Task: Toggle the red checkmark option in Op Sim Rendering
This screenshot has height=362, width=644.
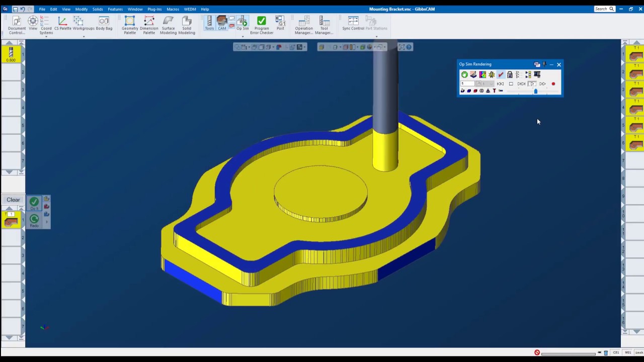Action: pos(501,74)
